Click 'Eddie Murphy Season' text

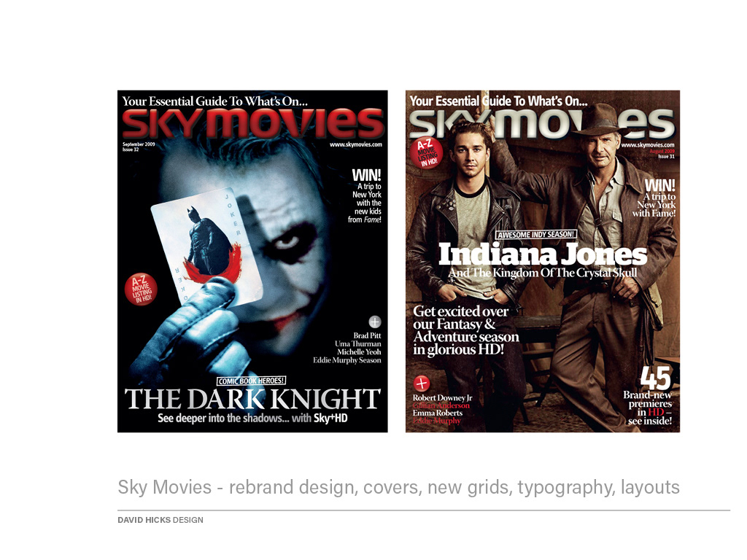tap(347, 360)
